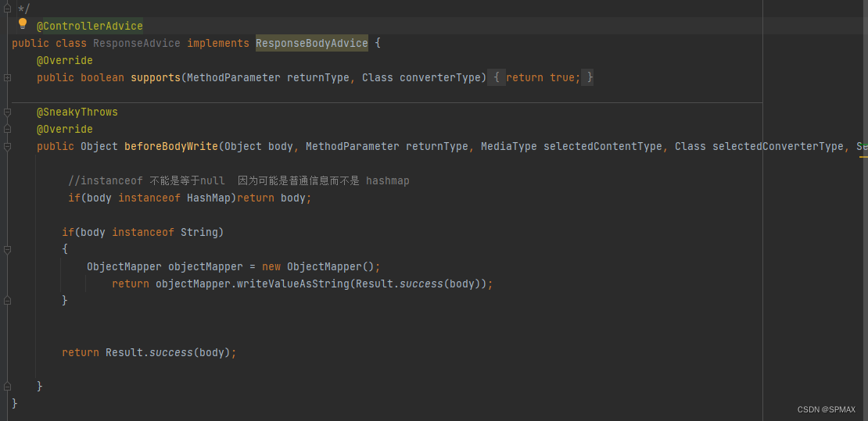Open the yellow lightbulb intention actions
This screenshot has width=868, height=421.
23,23
